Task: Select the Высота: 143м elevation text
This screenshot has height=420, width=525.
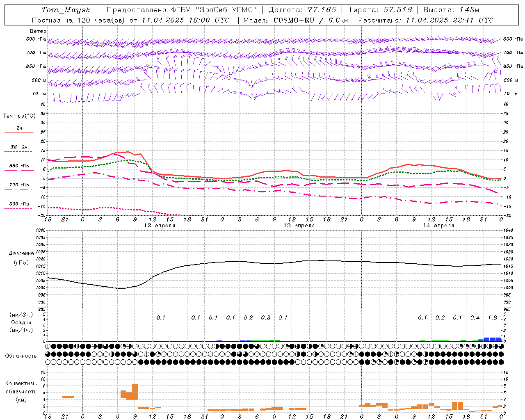Action: [451, 10]
